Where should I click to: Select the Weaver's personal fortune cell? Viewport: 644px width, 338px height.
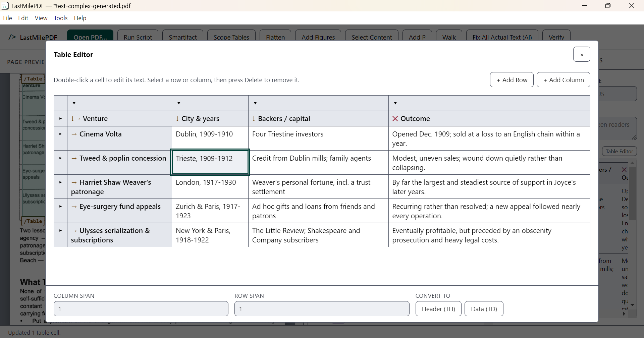coord(318,186)
